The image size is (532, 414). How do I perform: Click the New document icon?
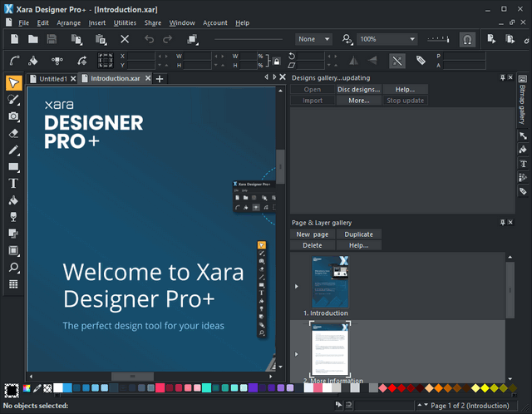pyautogui.click(x=15, y=39)
